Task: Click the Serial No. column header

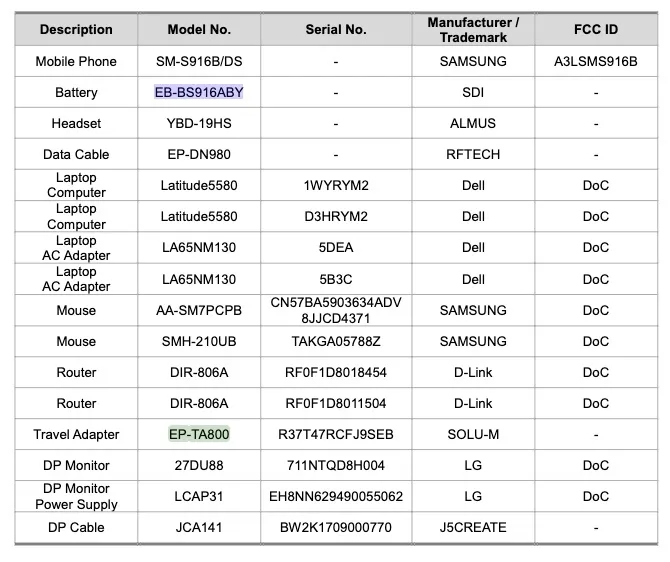Action: pos(336,30)
